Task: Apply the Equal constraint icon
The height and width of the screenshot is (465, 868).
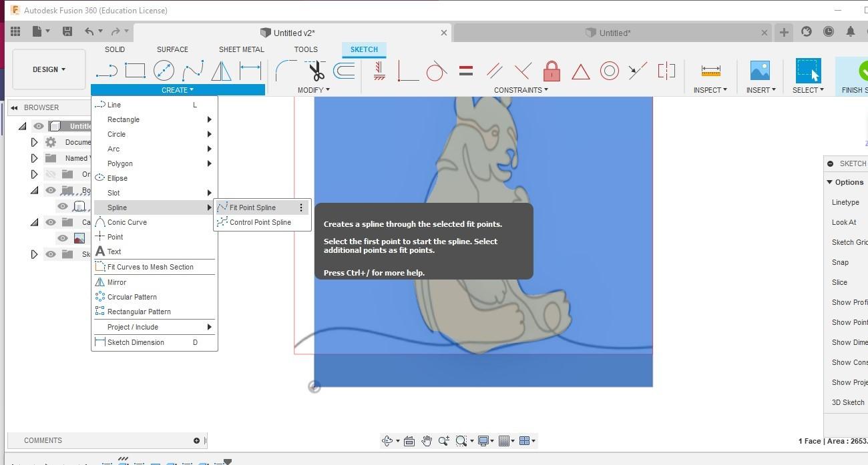Action: coord(466,70)
